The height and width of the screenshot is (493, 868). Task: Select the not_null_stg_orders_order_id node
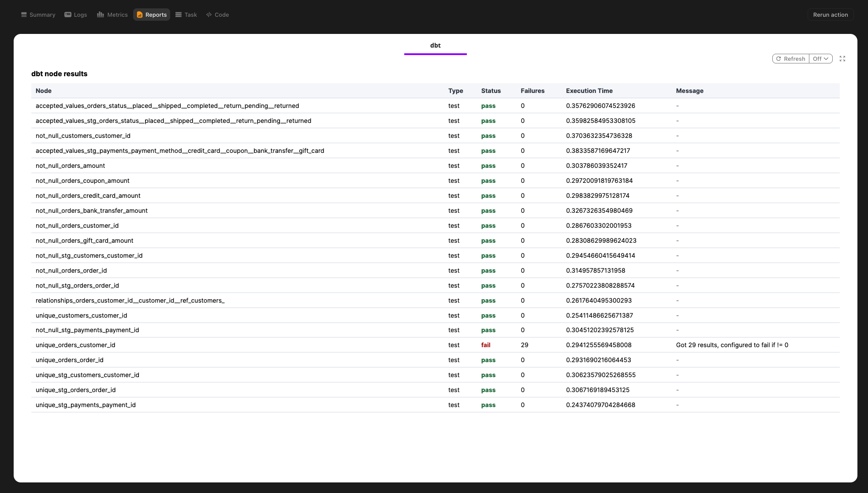[77, 285]
